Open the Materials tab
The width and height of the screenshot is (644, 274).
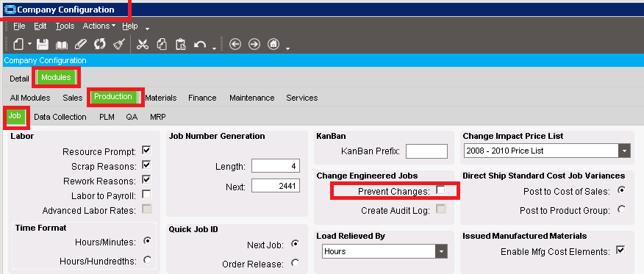[x=160, y=98]
